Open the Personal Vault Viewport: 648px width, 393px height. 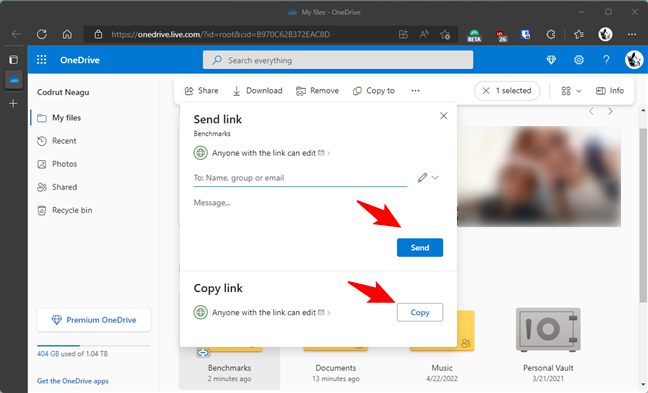click(x=548, y=345)
